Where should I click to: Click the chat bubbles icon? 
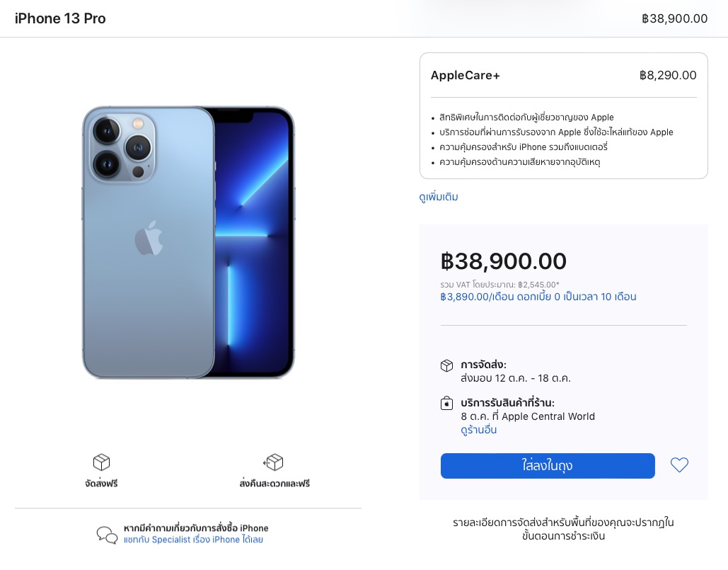[107, 535]
